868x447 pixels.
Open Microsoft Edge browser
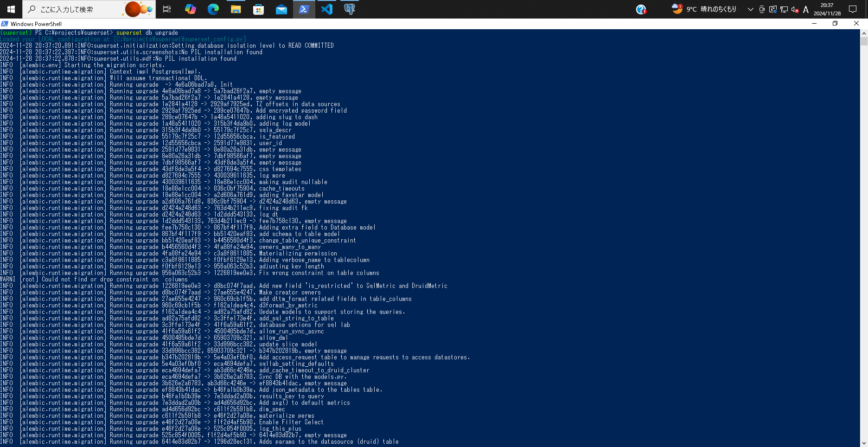[213, 9]
